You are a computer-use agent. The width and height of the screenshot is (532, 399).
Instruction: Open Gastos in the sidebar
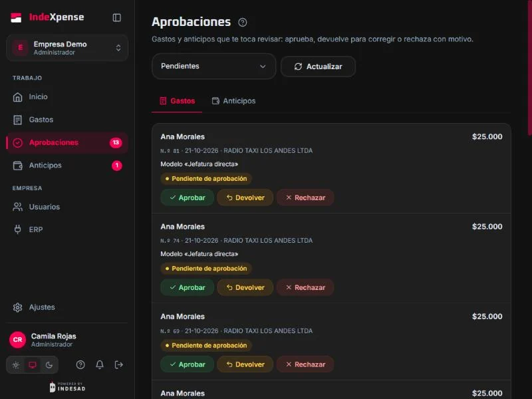[x=67, y=120]
